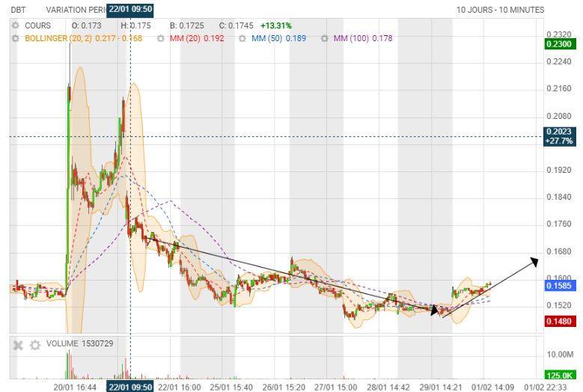Click the COURS price label

tap(37, 25)
